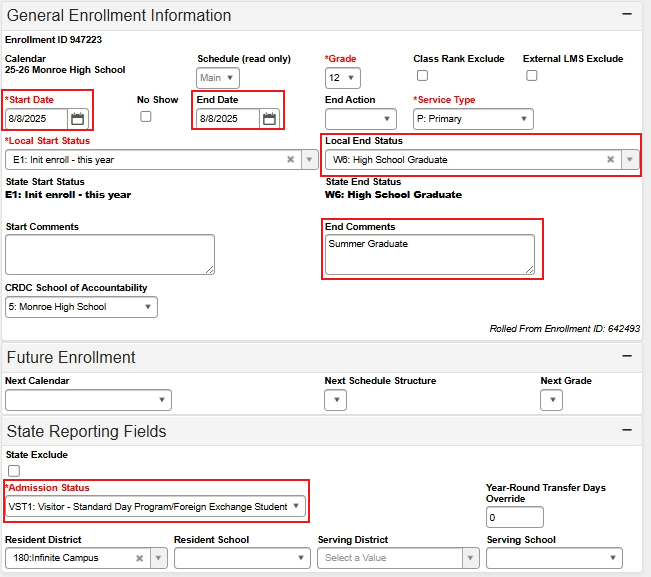Enable the Class Rank Exclude checkbox

tap(422, 76)
